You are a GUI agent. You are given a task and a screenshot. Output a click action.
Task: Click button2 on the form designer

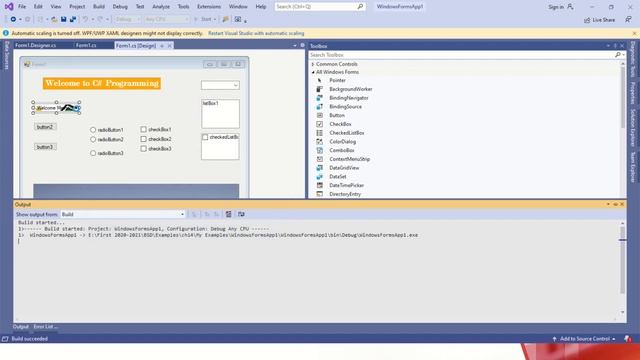(45, 127)
